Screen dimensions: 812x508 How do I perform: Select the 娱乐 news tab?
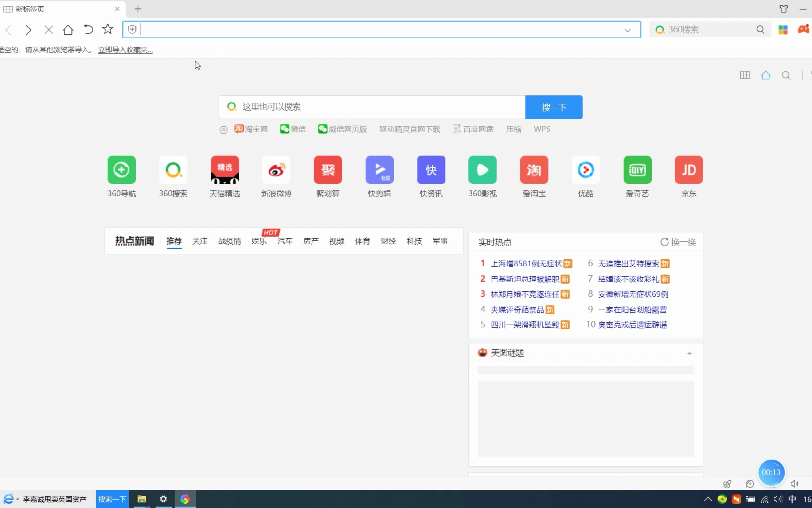point(259,241)
